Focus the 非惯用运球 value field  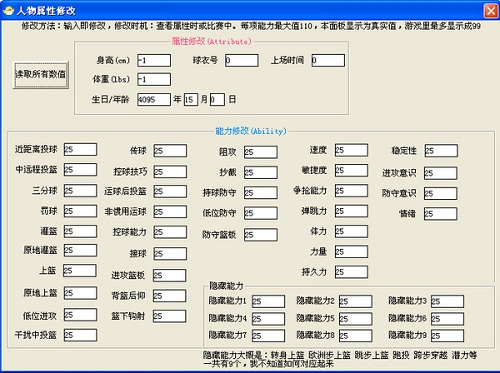coord(170,212)
